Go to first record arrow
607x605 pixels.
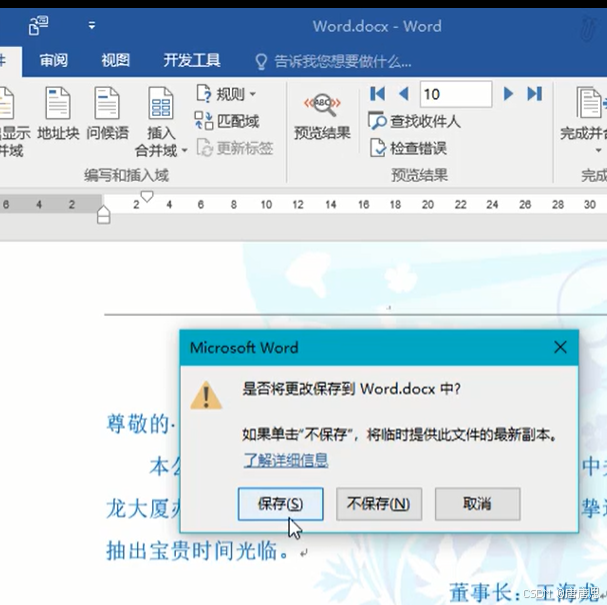[x=377, y=94]
